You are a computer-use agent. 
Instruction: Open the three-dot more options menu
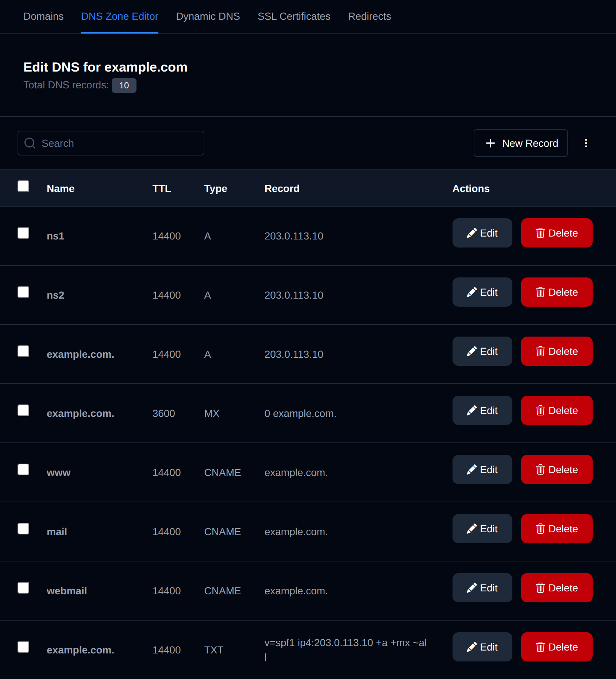click(x=586, y=143)
